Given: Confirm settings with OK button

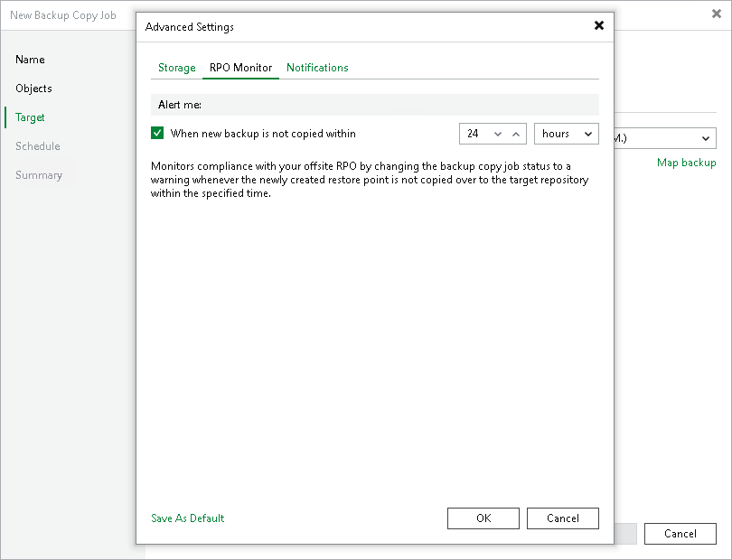Looking at the screenshot, I should click(483, 518).
